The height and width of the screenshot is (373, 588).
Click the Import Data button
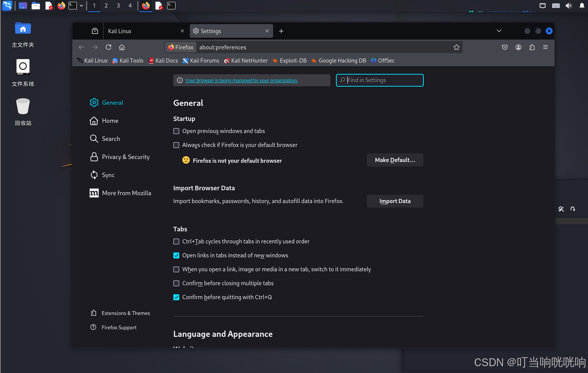[x=395, y=201]
